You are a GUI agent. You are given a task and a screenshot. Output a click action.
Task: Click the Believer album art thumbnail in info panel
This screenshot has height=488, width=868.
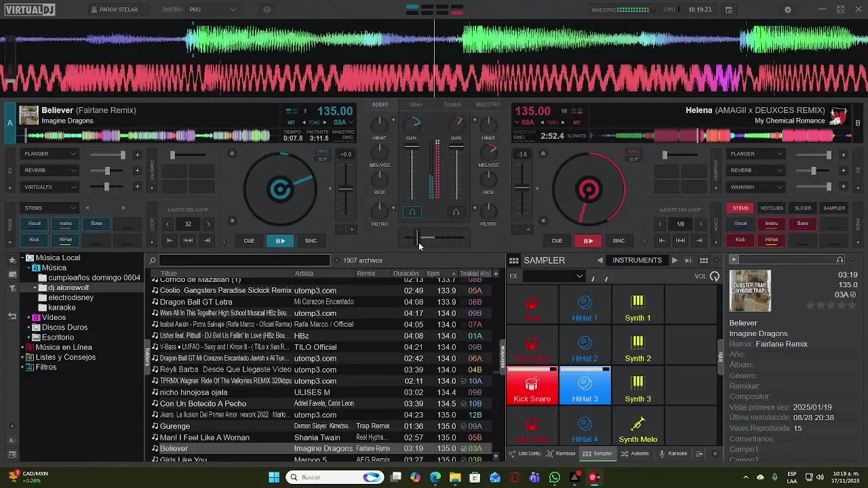click(x=750, y=291)
